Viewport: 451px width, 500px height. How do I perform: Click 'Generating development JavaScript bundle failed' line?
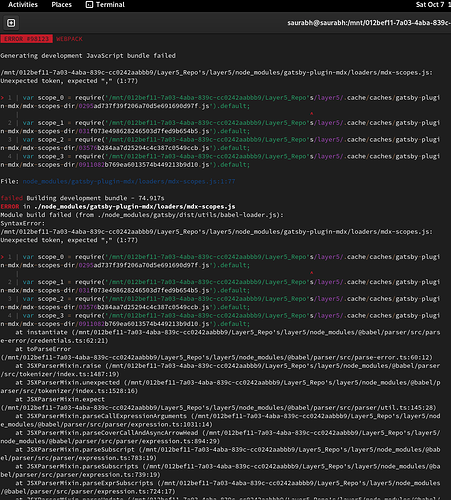tap(88, 56)
